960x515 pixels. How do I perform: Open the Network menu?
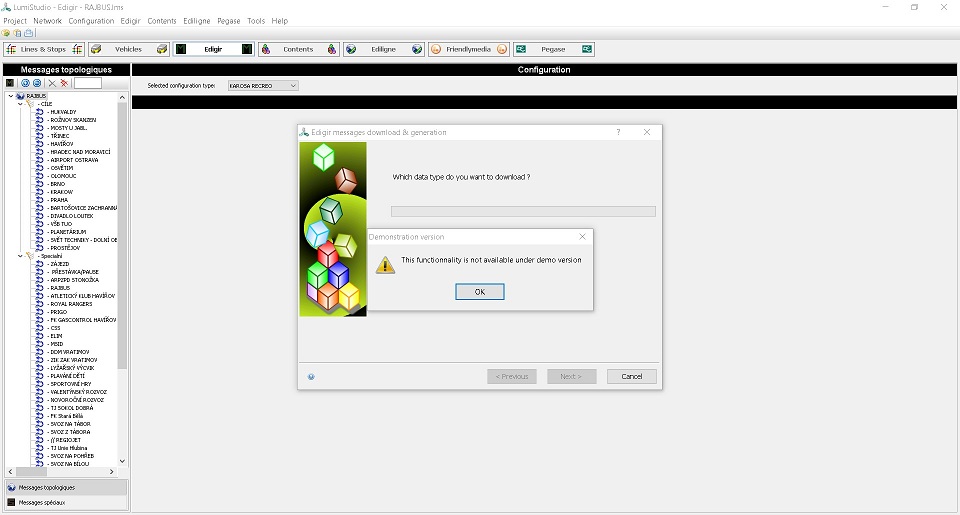click(47, 21)
